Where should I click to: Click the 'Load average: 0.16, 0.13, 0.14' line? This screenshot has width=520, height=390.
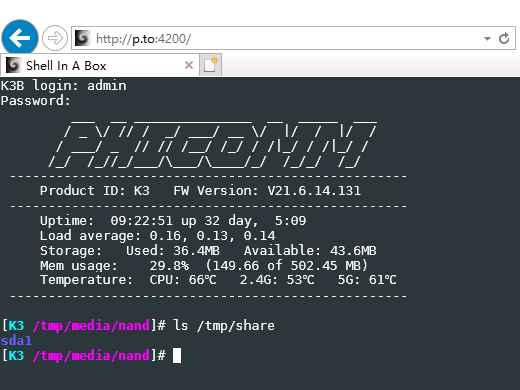(x=158, y=236)
